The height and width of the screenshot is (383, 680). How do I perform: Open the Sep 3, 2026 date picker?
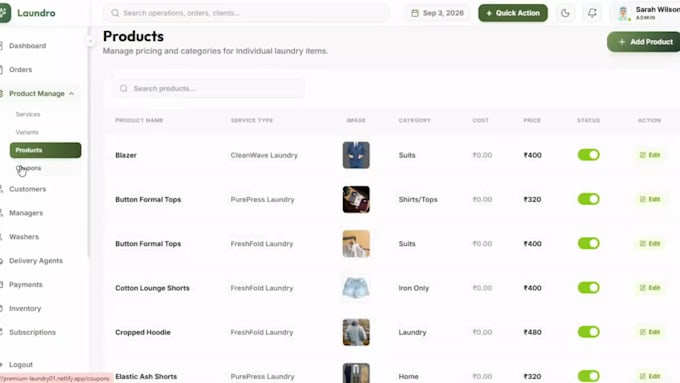click(438, 13)
